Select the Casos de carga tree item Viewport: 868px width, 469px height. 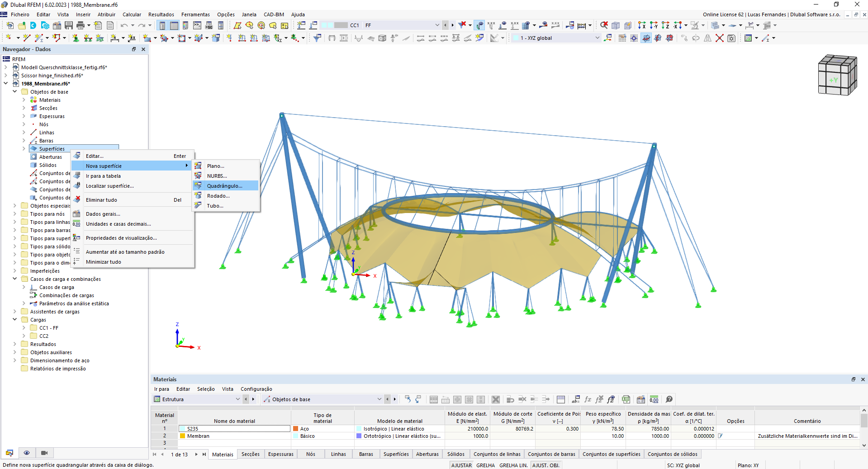pyautogui.click(x=57, y=287)
